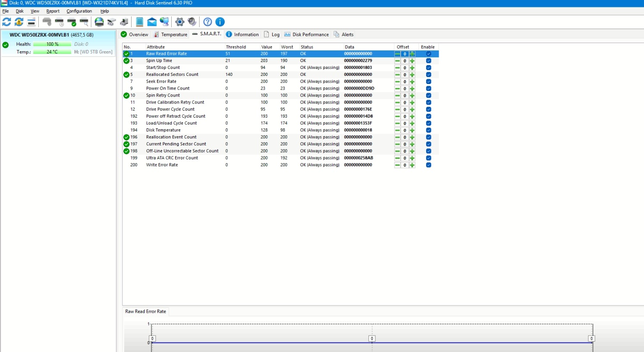
Task: Click the disk with magnifying glass icon
Action: (x=84, y=22)
